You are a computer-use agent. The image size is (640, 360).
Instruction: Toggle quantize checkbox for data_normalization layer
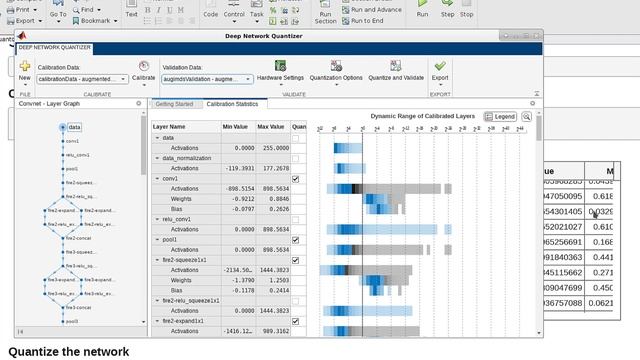(296, 158)
